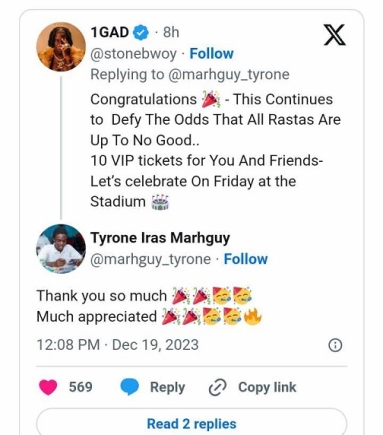
Task: Click the Read 2 replies button
Action: tap(191, 424)
